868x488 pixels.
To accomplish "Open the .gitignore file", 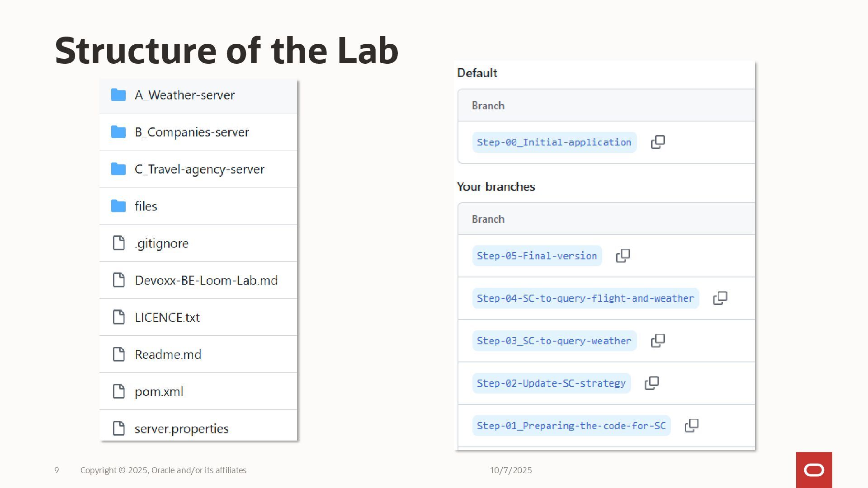I will pos(161,243).
